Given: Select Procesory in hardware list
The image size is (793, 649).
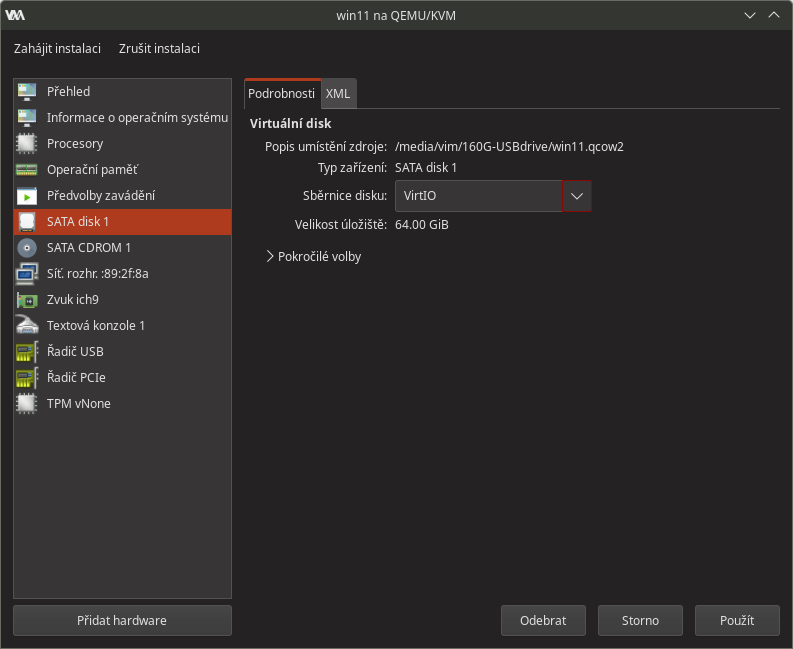Looking at the screenshot, I should click(122, 144).
